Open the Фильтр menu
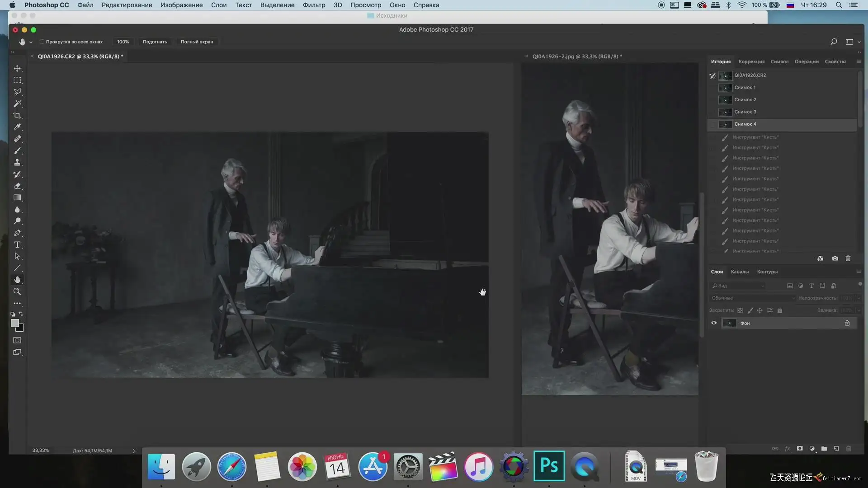 click(x=314, y=5)
